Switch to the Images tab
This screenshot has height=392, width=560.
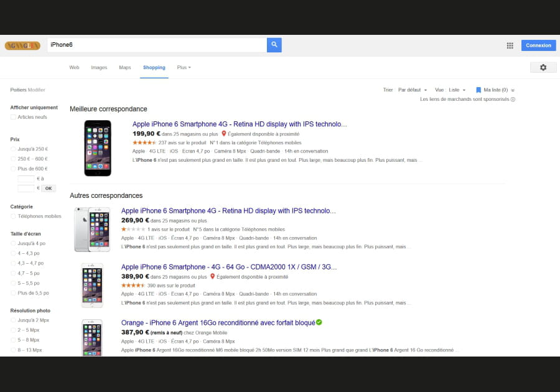[x=99, y=67]
